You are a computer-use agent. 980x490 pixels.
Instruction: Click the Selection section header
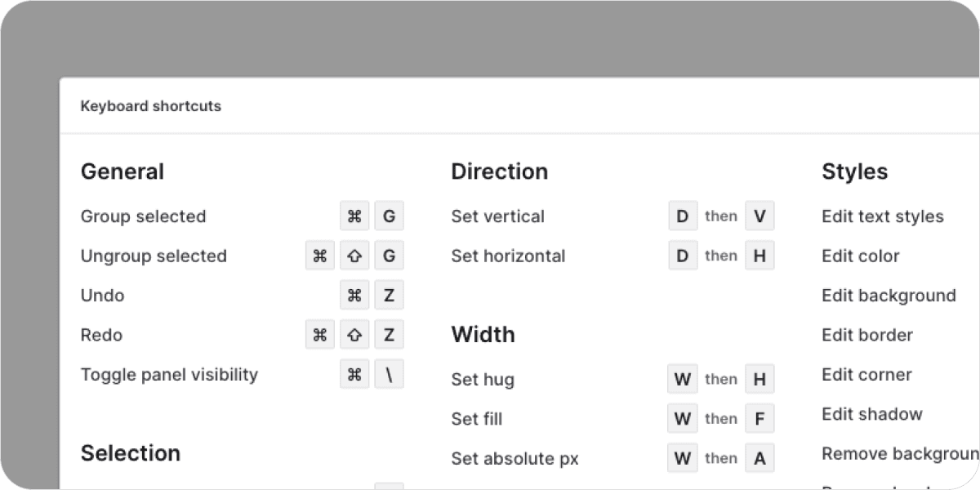(131, 453)
